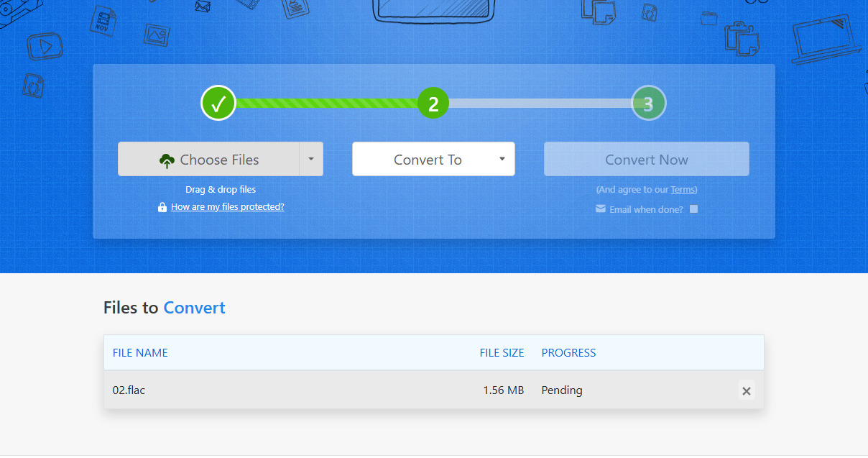Enable the Email when done checkbox
Image resolution: width=868 pixels, height=458 pixels.
(693, 209)
